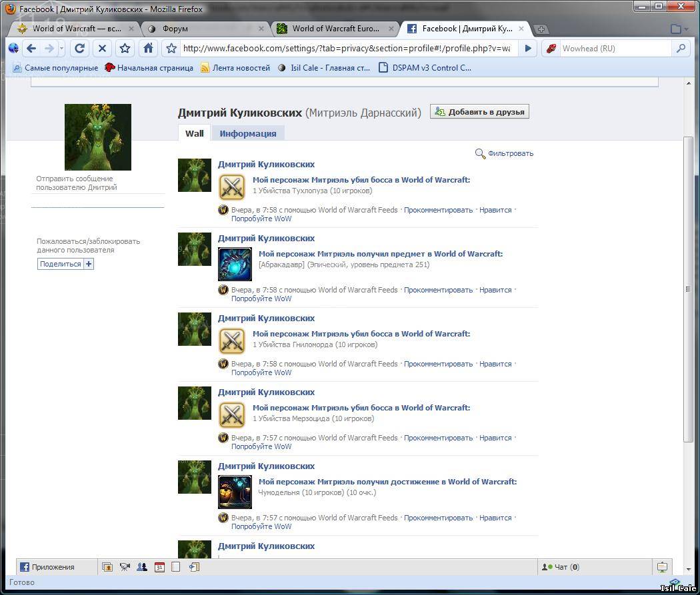The width and height of the screenshot is (700, 595).
Task: Close the Facebook tab
Action: (x=521, y=29)
